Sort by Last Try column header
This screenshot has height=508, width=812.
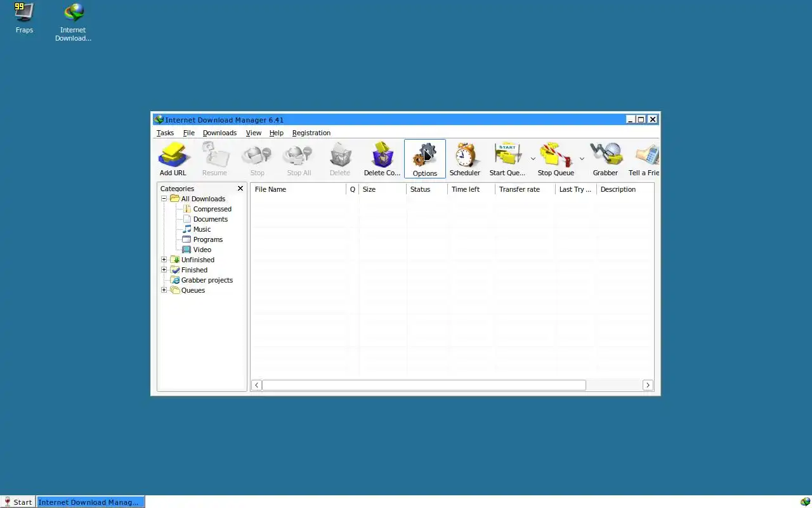tap(576, 189)
